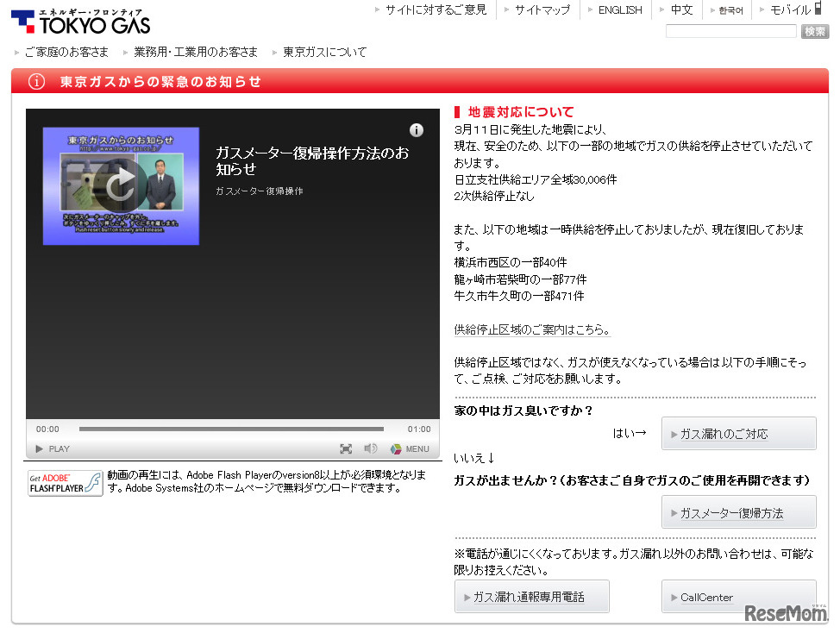Open サイトマップ link
The height and width of the screenshot is (633, 840).
pos(542,9)
